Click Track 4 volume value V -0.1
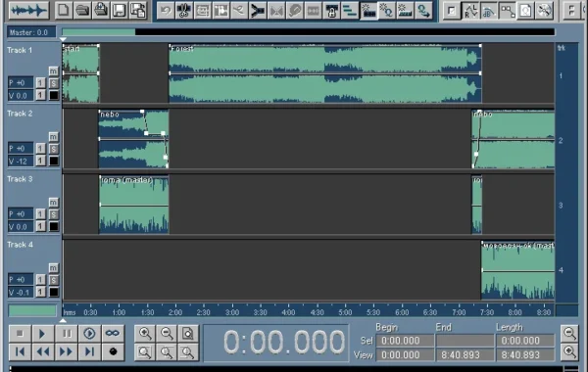588x372 pixels. pyautogui.click(x=21, y=292)
